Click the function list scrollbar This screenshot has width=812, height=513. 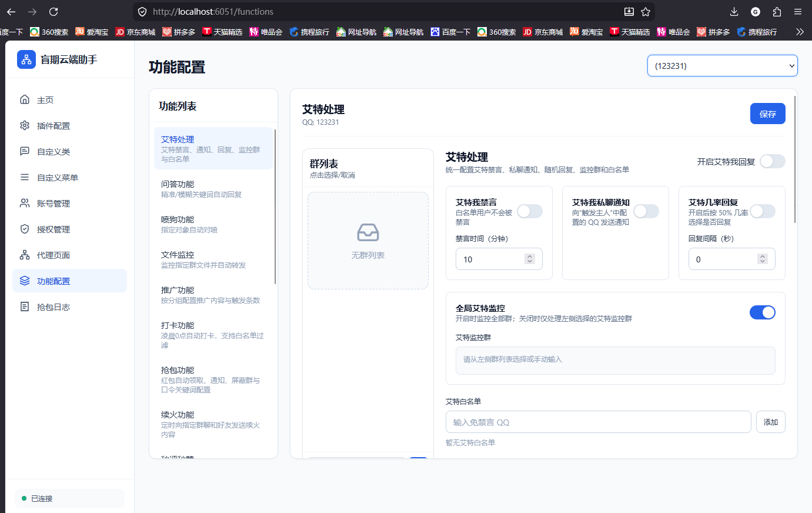(275, 206)
